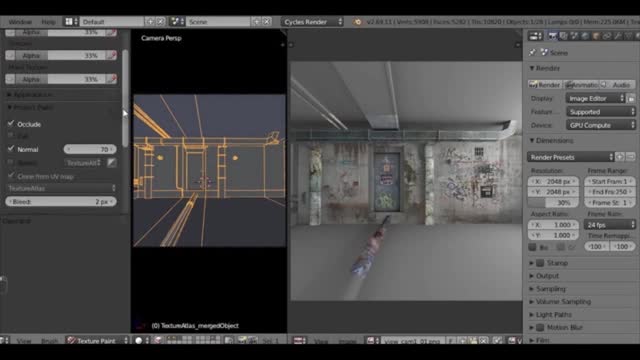The width and height of the screenshot is (640, 360).
Task: Add a new screen layout next to Default
Action: click(x=150, y=22)
